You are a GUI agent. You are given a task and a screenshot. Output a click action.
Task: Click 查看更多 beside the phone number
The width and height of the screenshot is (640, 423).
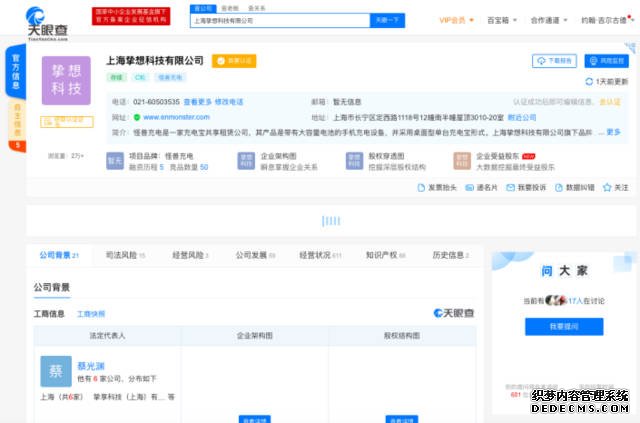[x=198, y=102]
